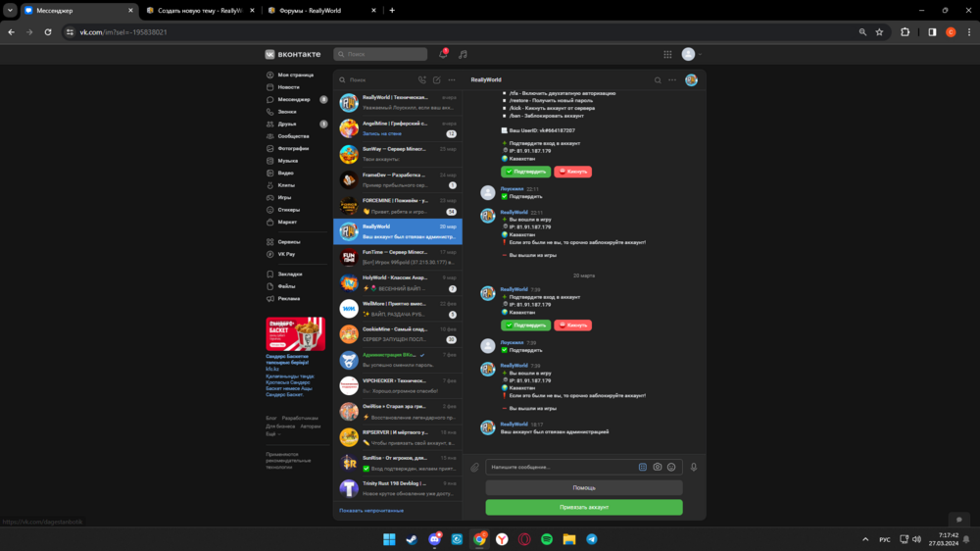Attach a photo with camera icon
This screenshot has height=551, width=980.
[x=658, y=468]
